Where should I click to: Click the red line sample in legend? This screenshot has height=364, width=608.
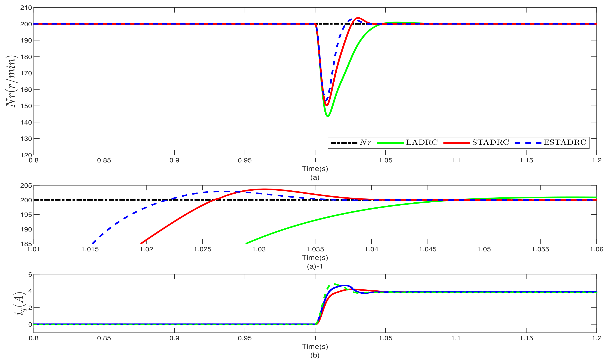tap(457, 143)
